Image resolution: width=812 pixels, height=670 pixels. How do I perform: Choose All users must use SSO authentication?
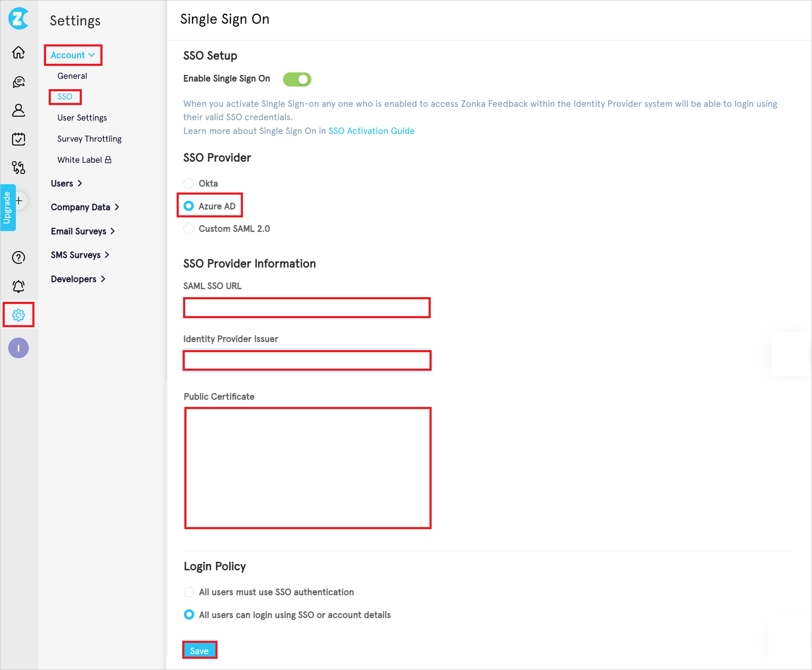tap(189, 592)
